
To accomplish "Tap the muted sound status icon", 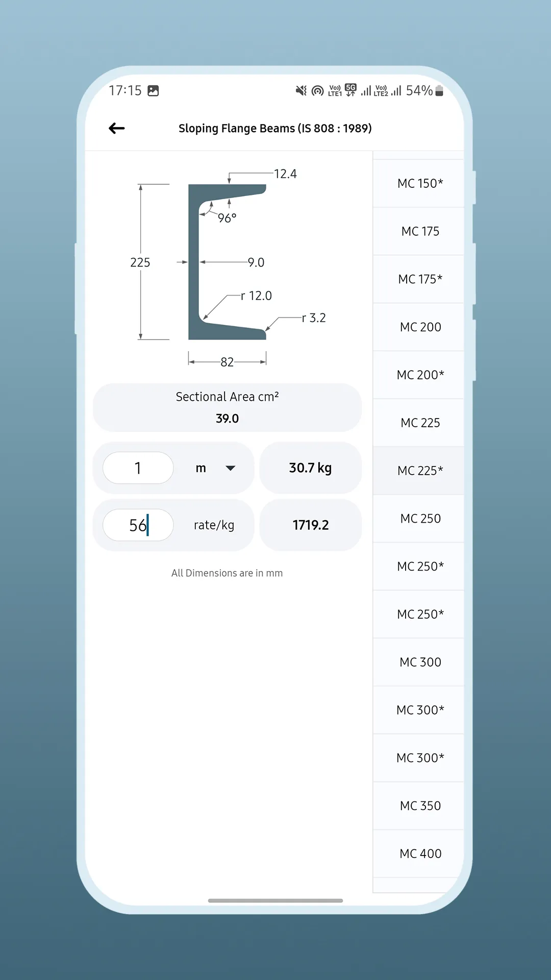I will 301,91.
